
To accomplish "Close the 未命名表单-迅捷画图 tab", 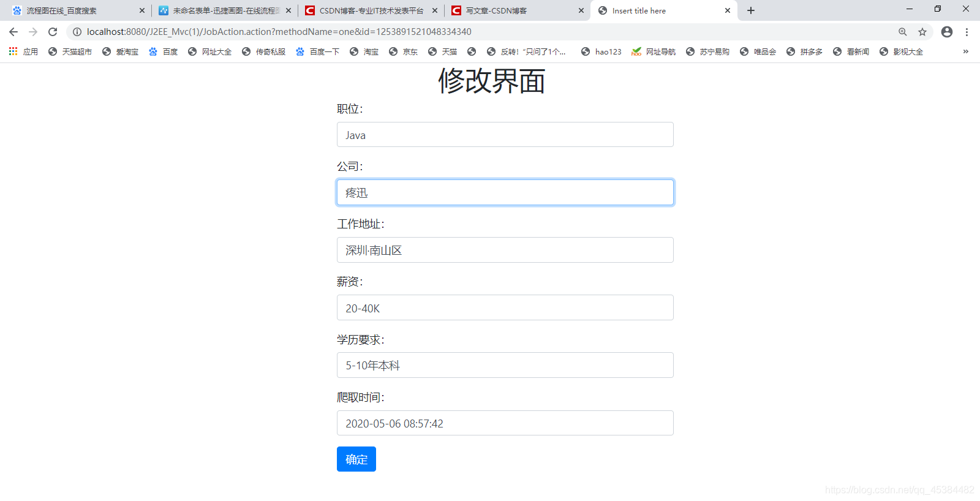I will click(x=288, y=10).
